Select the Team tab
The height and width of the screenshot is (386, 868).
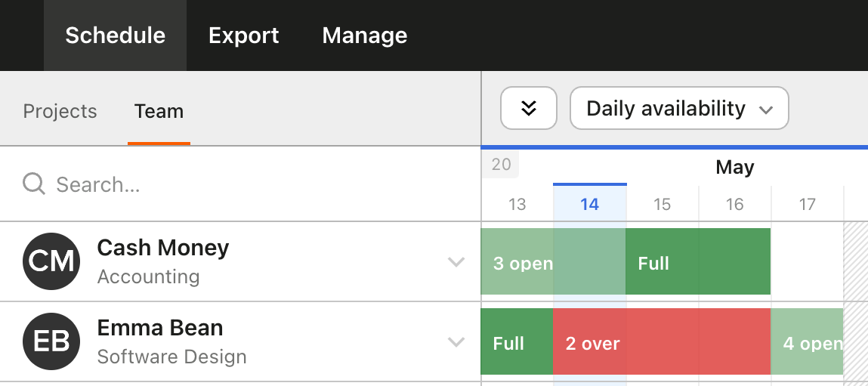pos(159,112)
